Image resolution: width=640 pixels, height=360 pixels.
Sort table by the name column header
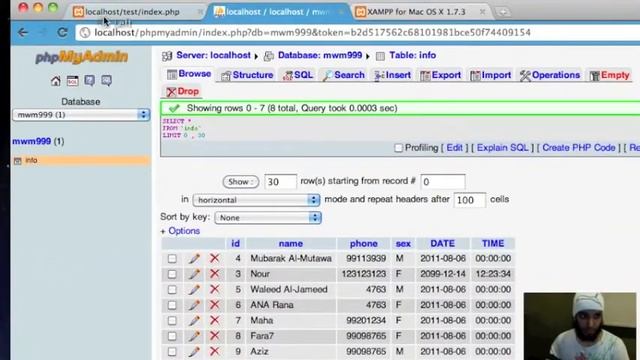pos(291,244)
